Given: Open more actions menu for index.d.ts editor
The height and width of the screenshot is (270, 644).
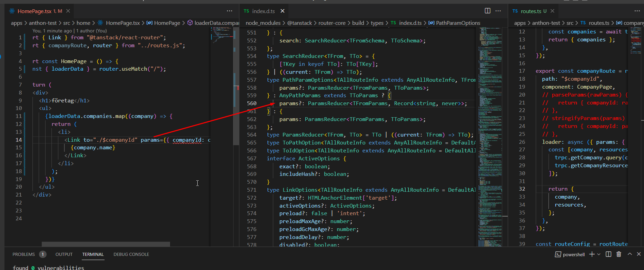Looking at the screenshot, I should point(498,11).
